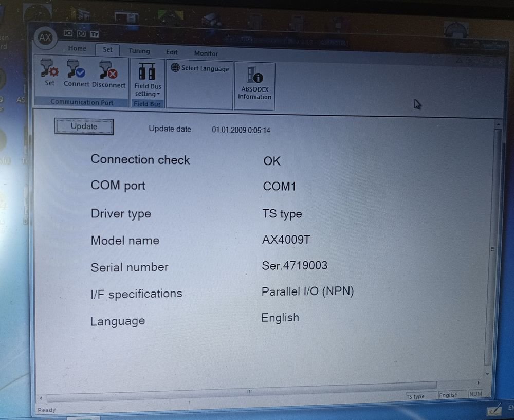Click the Select Language globe icon
The image size is (514, 420).
[175, 68]
